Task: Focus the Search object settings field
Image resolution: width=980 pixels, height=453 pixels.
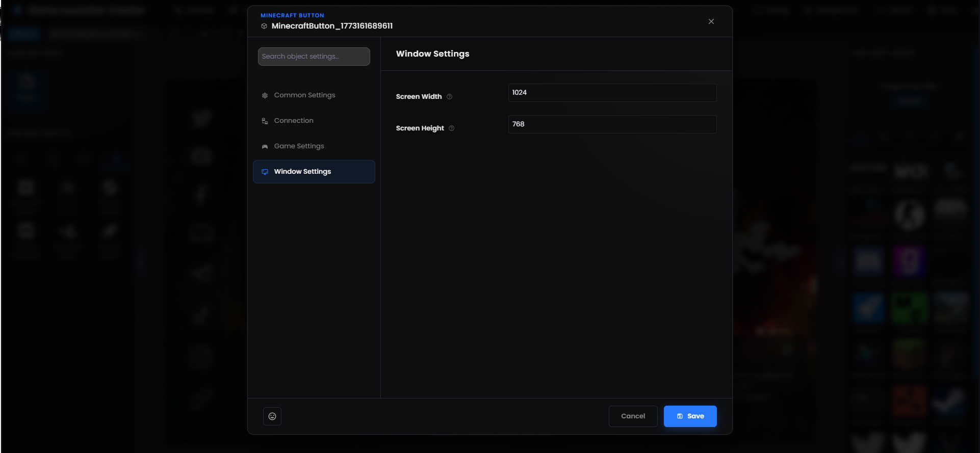Action: click(x=314, y=57)
